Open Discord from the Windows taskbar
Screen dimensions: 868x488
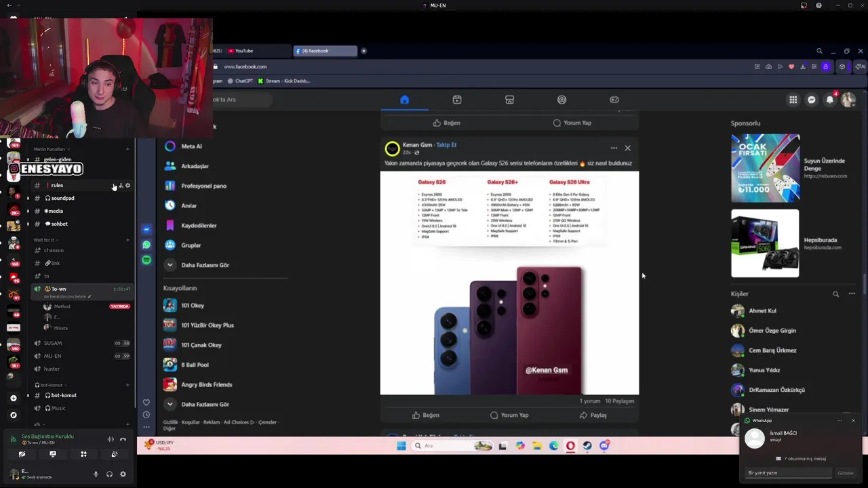(x=604, y=445)
